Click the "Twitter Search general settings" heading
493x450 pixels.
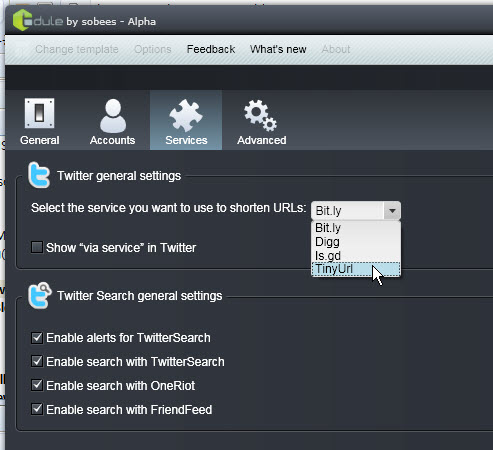pos(140,296)
